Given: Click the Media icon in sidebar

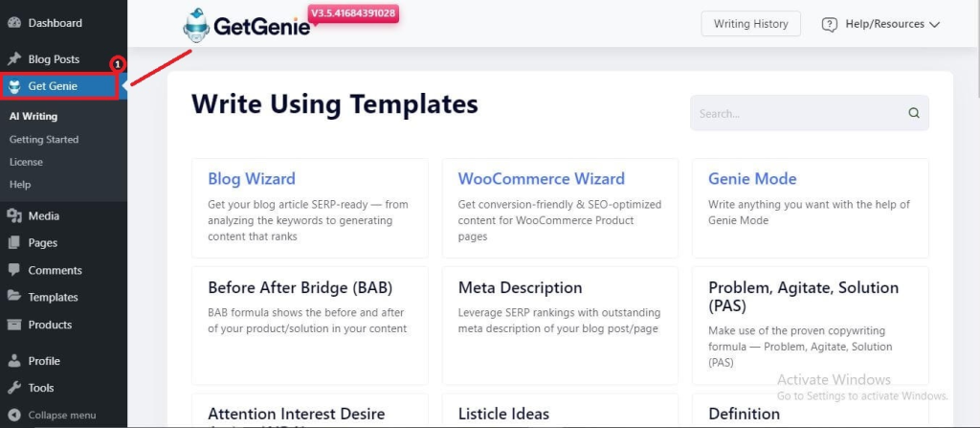Looking at the screenshot, I should coord(14,215).
